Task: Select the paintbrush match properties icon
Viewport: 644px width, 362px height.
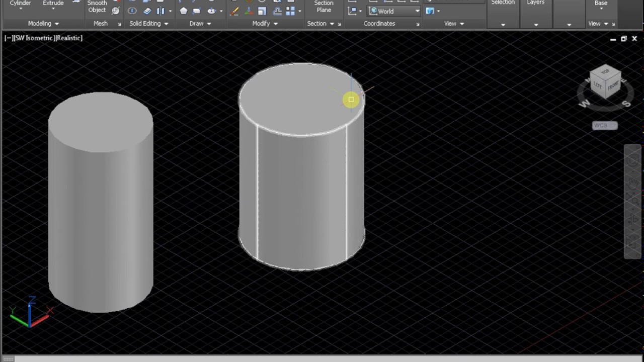Action: pyautogui.click(x=234, y=11)
